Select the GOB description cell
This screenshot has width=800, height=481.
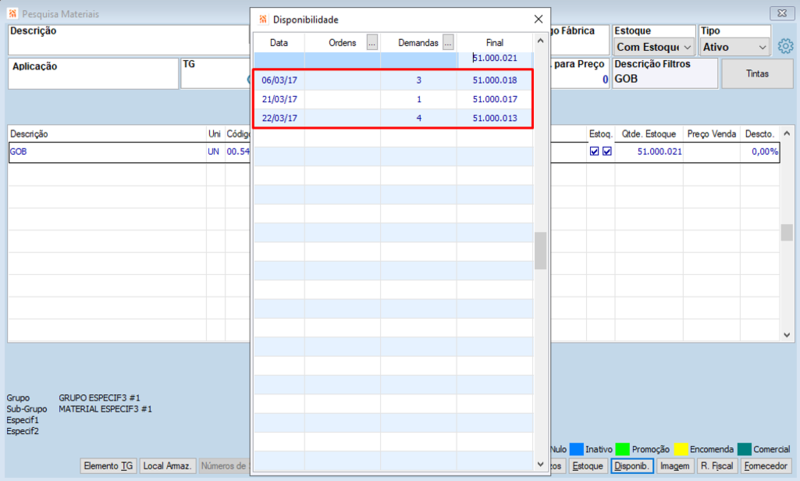108,151
